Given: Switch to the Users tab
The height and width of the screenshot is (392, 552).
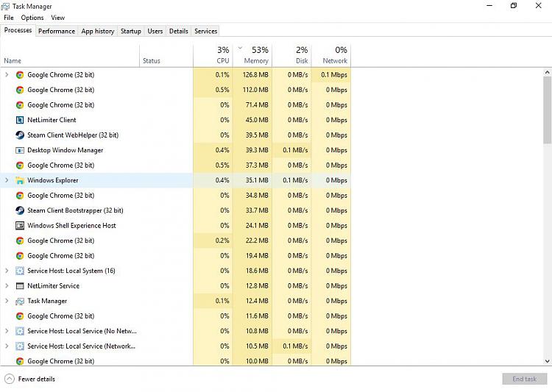Looking at the screenshot, I should [x=155, y=31].
